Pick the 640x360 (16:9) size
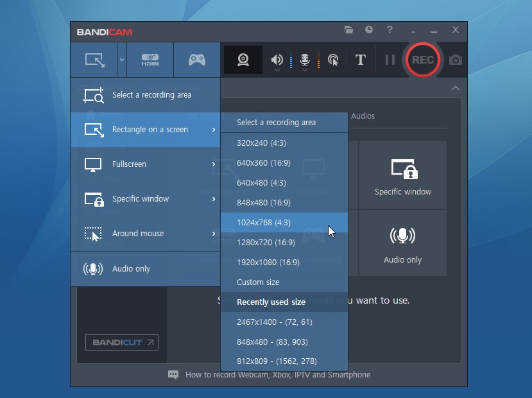Screen dimensions: 532x398 (284, 163)
